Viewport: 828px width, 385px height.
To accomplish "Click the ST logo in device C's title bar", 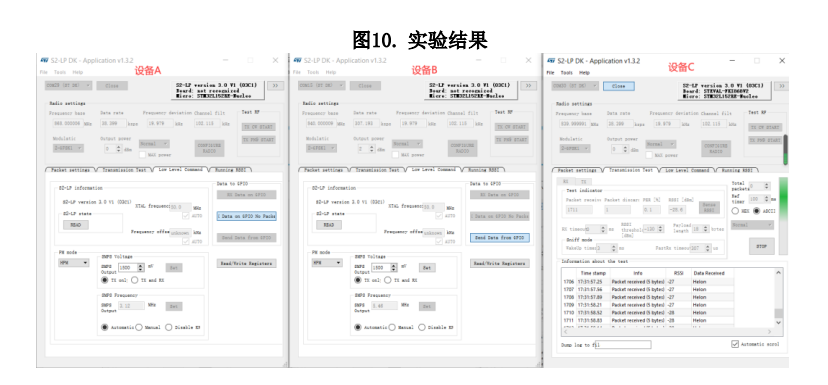I will (551, 61).
